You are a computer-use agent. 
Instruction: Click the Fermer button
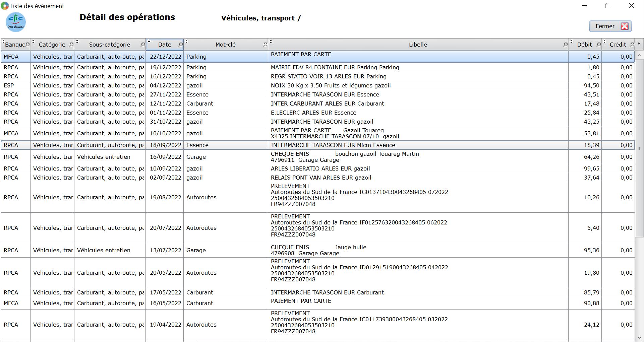click(610, 26)
